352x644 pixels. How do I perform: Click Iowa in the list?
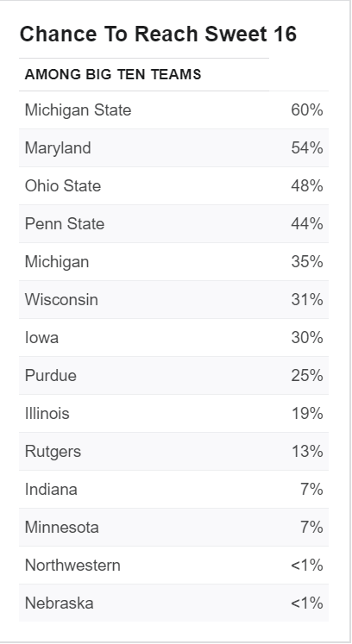click(x=41, y=338)
